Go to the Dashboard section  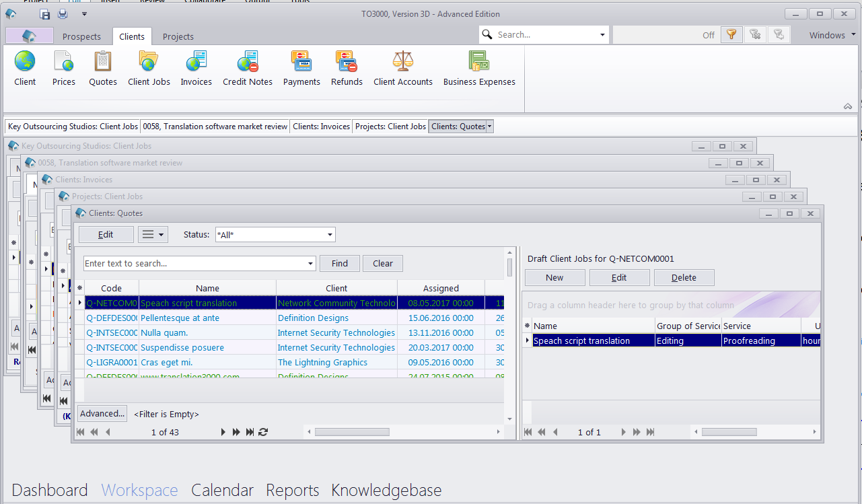pos(50,490)
